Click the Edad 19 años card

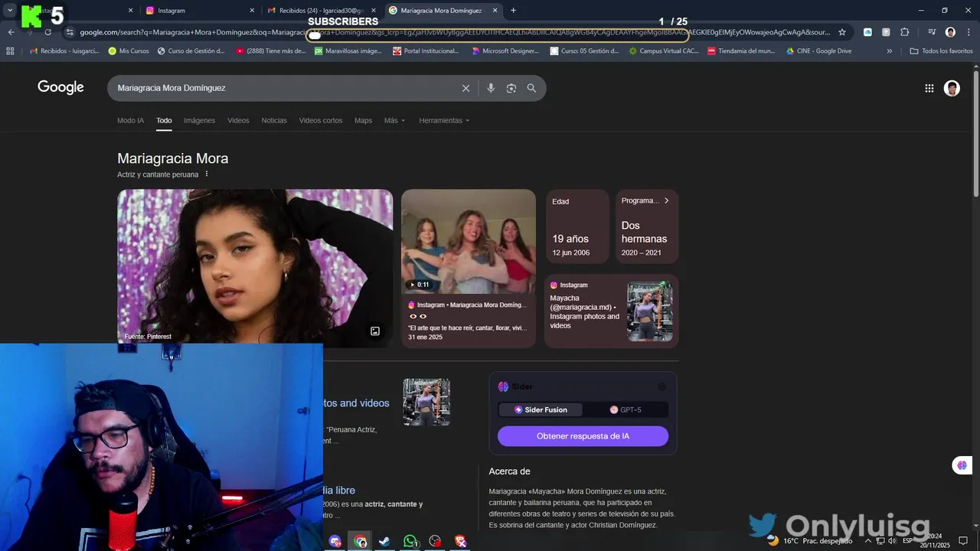[577, 227]
